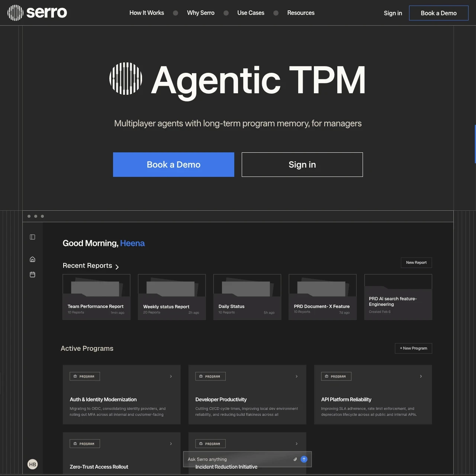This screenshot has width=476, height=476.
Task: Click the Recent Reports heading
Action: [87, 266]
